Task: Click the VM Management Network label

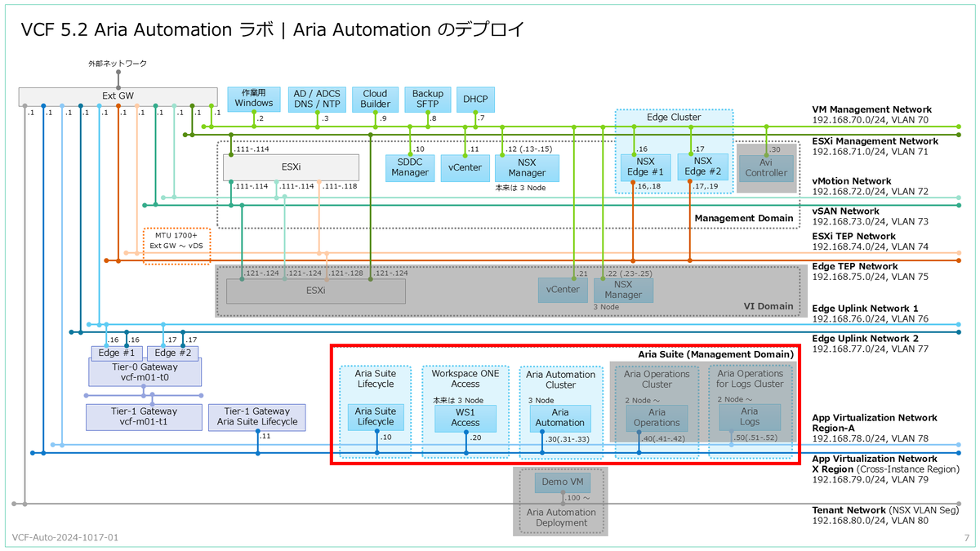Action: (871, 109)
